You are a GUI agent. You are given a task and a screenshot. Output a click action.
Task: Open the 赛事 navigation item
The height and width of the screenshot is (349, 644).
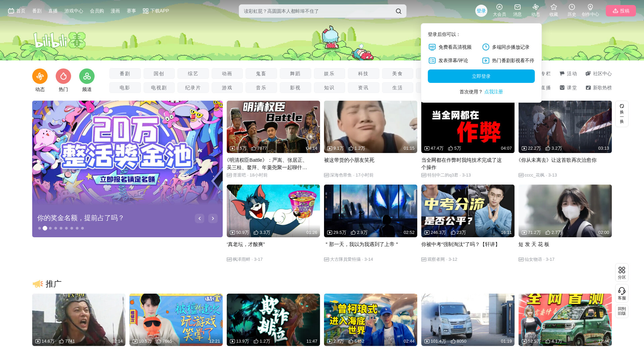(131, 11)
